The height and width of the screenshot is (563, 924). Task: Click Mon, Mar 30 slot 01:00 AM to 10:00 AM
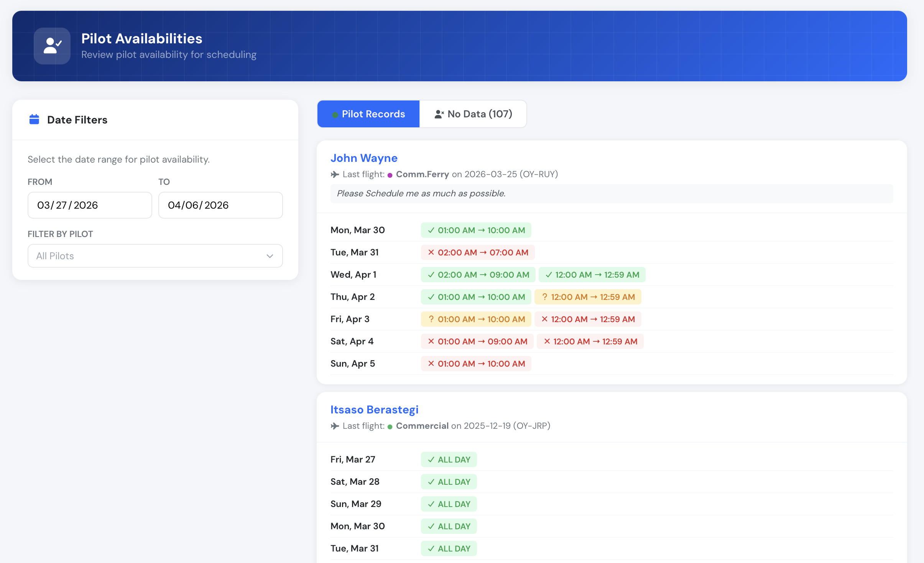[476, 230]
